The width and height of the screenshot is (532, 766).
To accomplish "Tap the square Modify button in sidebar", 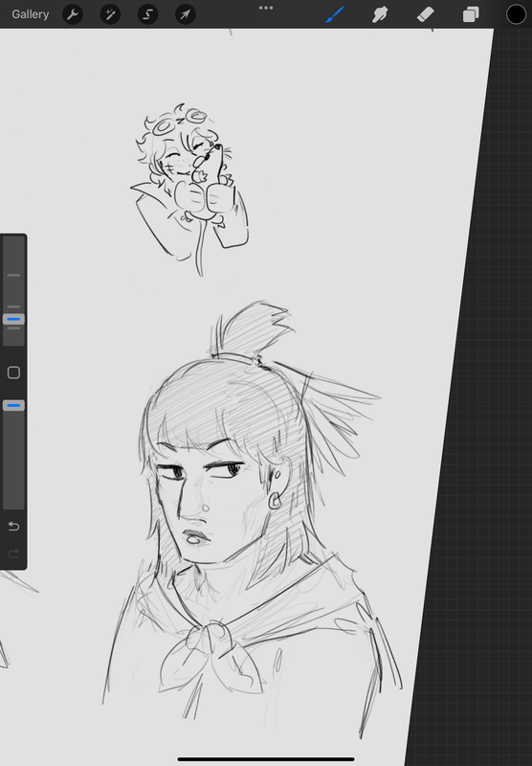I will tap(13, 372).
